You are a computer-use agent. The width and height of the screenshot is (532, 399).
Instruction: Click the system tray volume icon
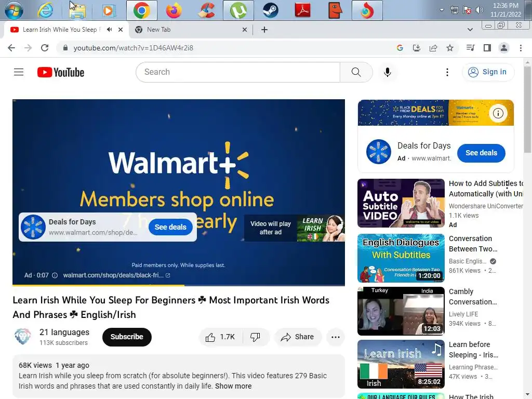(x=479, y=10)
